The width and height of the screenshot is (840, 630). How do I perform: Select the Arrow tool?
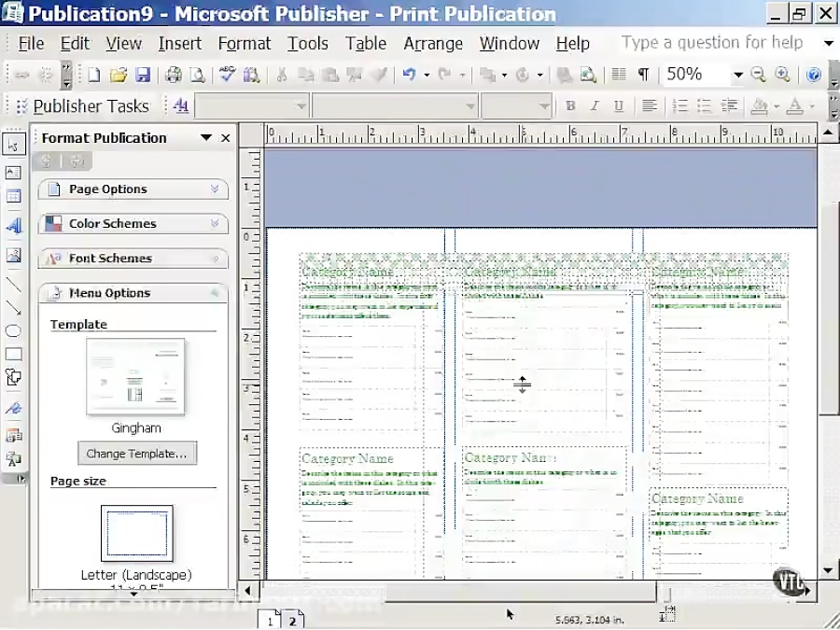13,308
